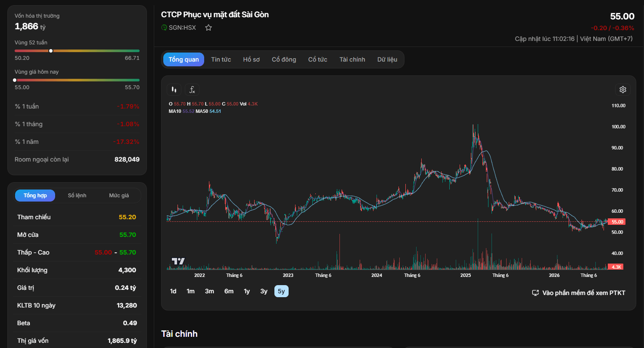
Task: Open the indicators function icon
Action: pos(192,90)
